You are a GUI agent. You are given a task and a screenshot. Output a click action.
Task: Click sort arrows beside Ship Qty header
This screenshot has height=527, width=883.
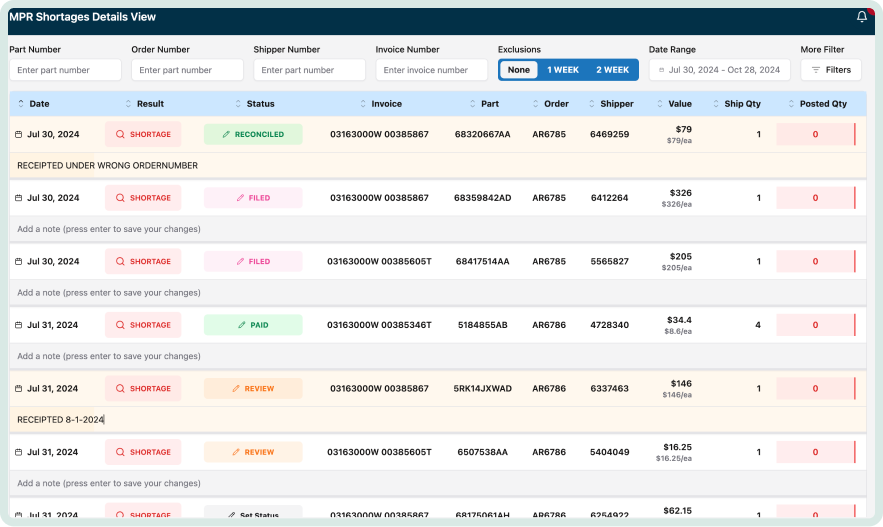point(715,104)
